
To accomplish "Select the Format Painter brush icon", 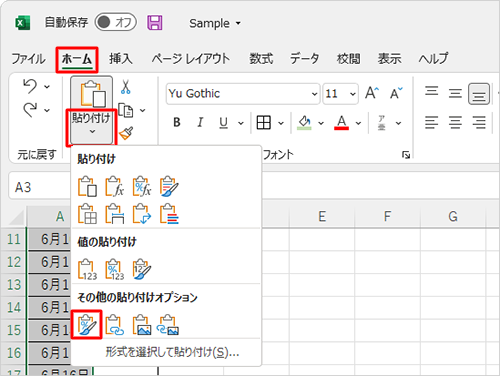I will pos(126,133).
